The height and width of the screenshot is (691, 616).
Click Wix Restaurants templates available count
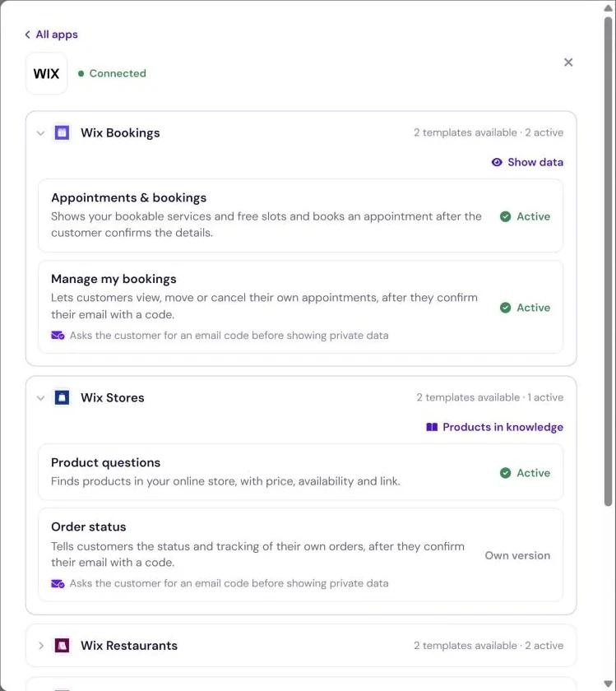point(465,646)
